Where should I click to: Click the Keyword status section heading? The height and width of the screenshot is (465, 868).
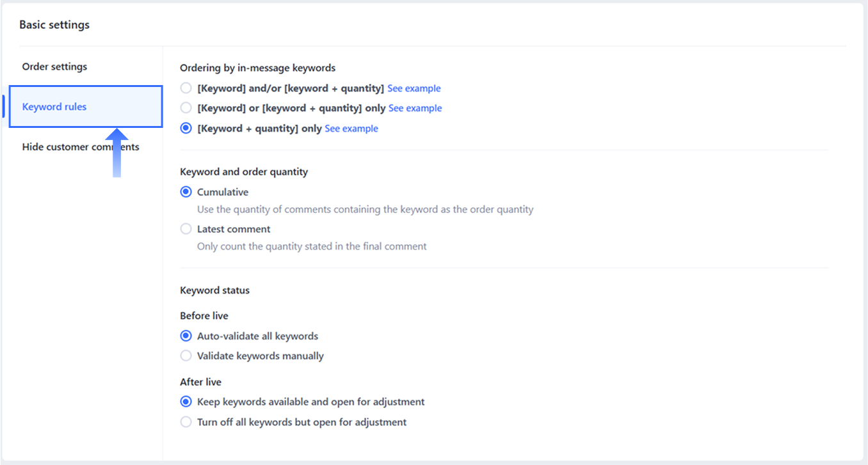coord(215,290)
